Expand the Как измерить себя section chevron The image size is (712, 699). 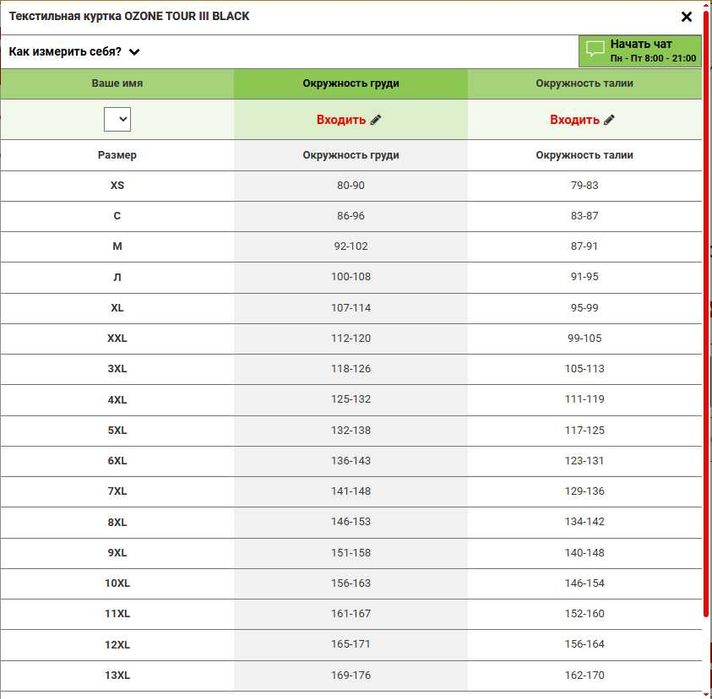(x=134, y=52)
